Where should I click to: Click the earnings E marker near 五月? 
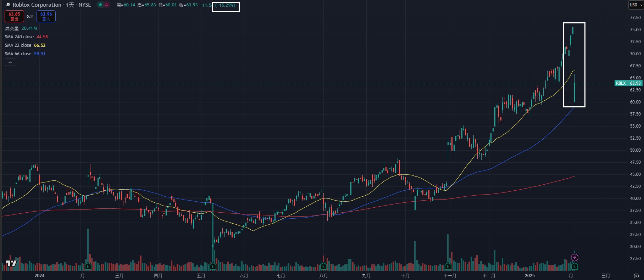[213, 266]
